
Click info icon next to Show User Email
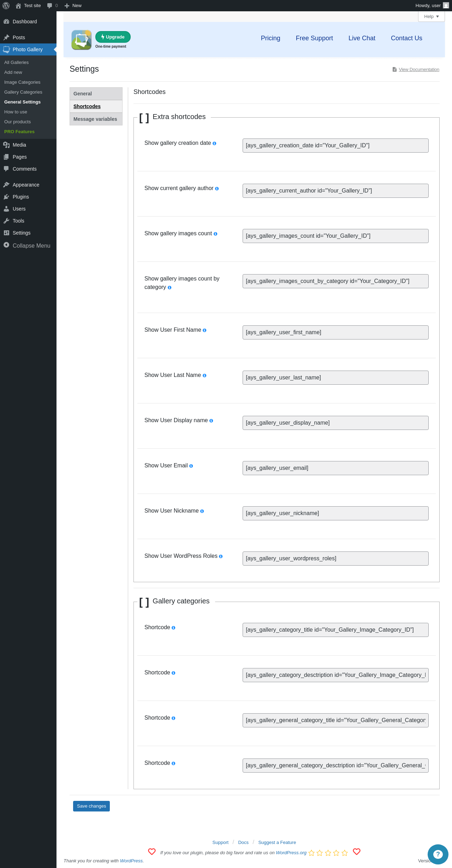[x=191, y=466]
